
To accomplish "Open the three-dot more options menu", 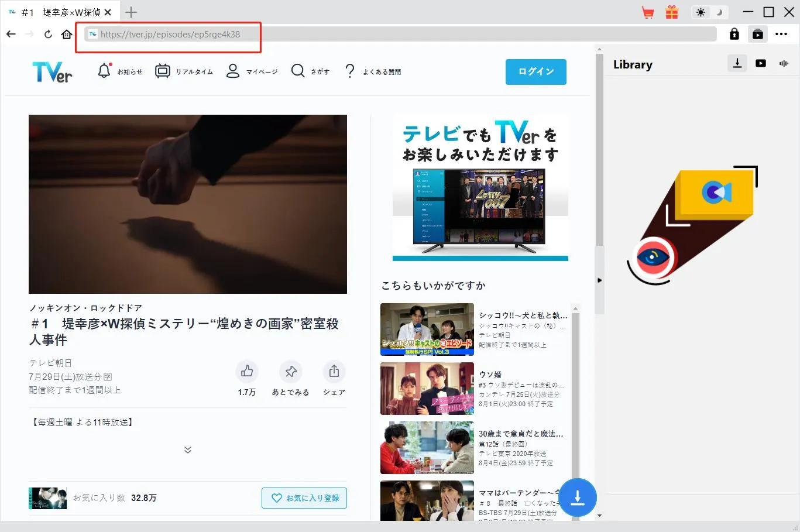I will pos(781,35).
